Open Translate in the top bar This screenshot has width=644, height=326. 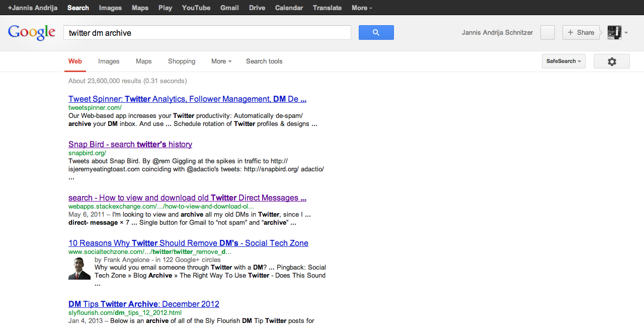click(x=327, y=8)
